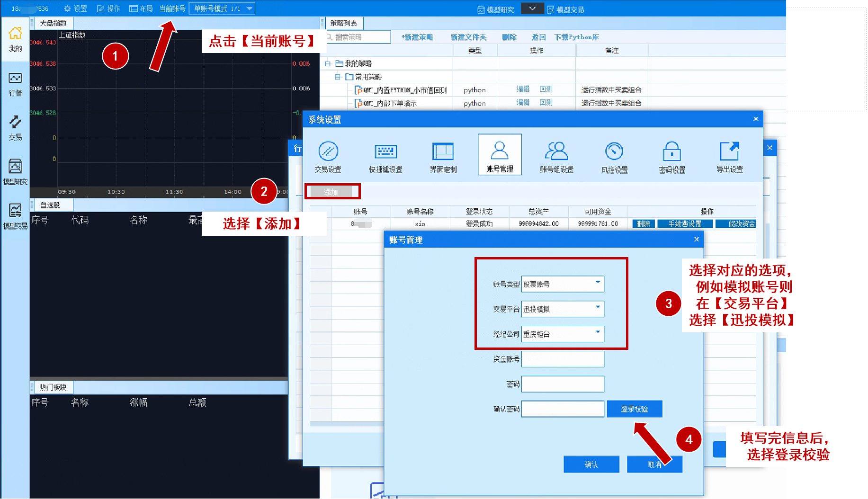Click the 登录校验 login verify button
Viewport: 868px width, 499px height.
click(x=634, y=409)
